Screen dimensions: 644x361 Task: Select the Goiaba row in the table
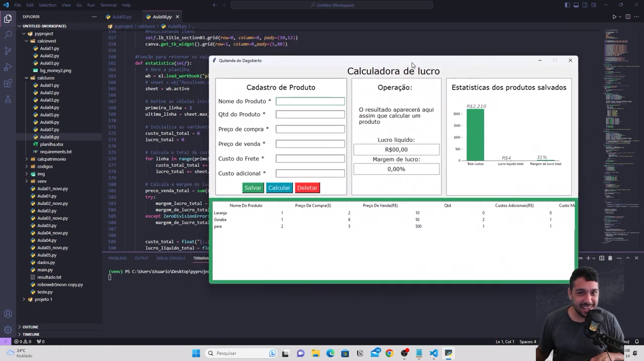220,220
